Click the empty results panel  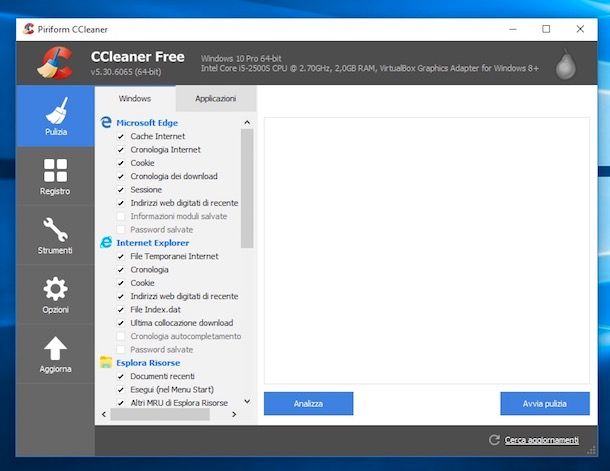pyautogui.click(x=427, y=250)
